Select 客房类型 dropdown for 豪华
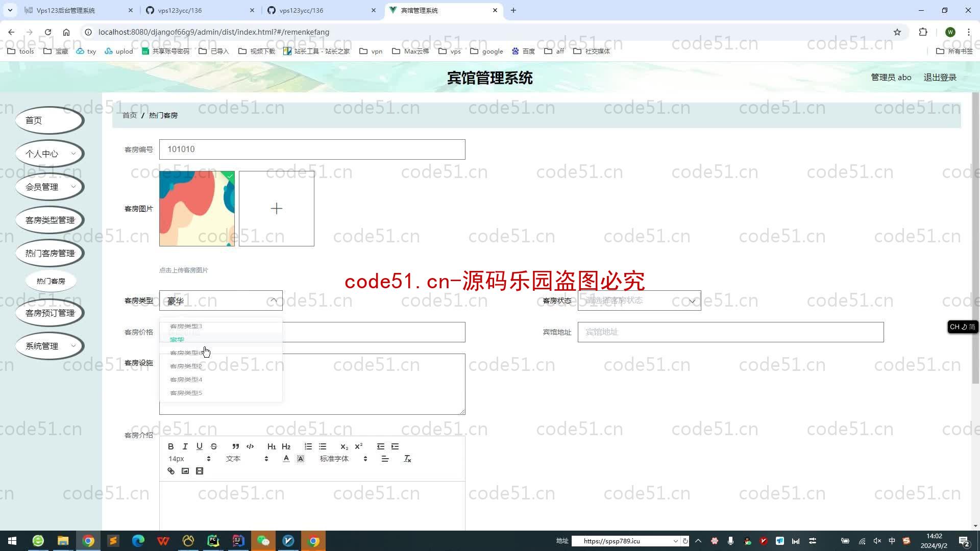This screenshot has width=980, height=551. pyautogui.click(x=177, y=339)
